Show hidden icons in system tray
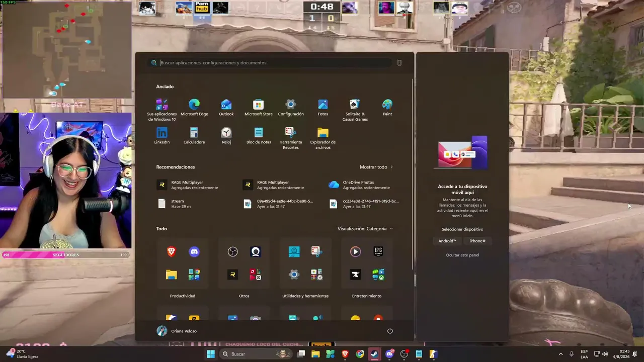This screenshot has height=362, width=644. [x=560, y=354]
